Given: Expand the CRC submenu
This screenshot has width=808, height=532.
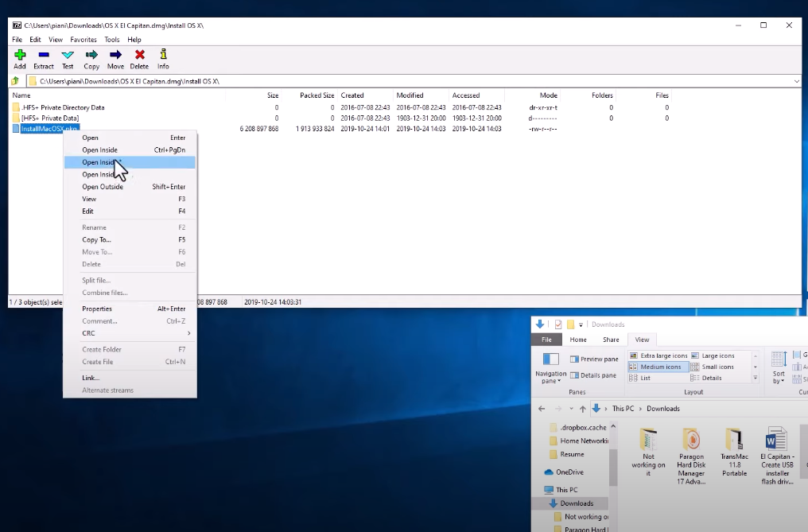Looking at the screenshot, I should pos(130,333).
